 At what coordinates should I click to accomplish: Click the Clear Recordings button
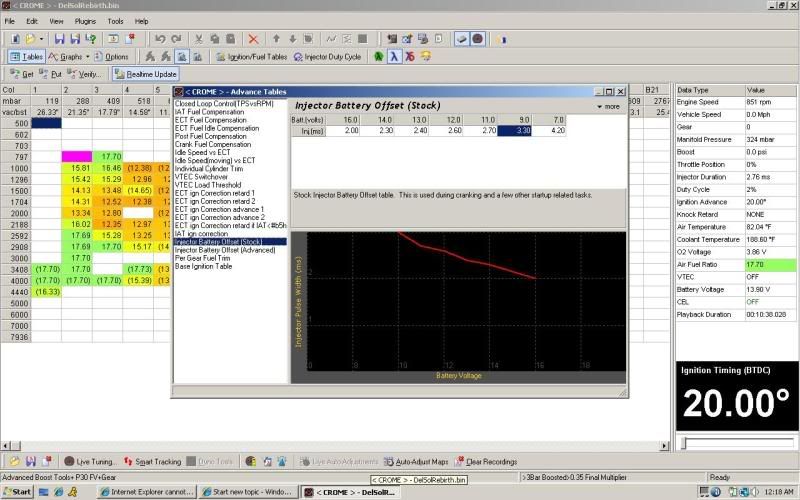click(486, 462)
